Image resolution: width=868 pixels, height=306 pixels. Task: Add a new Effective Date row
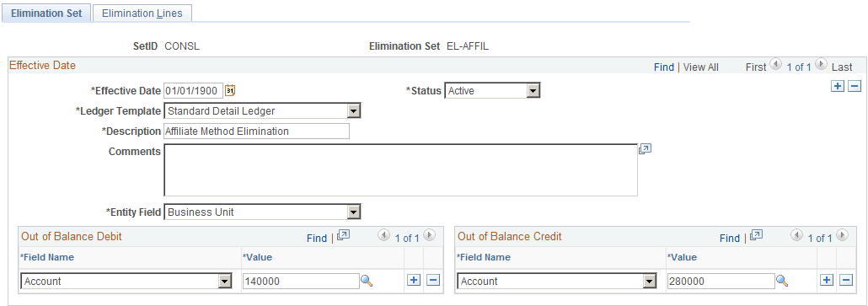point(839,86)
